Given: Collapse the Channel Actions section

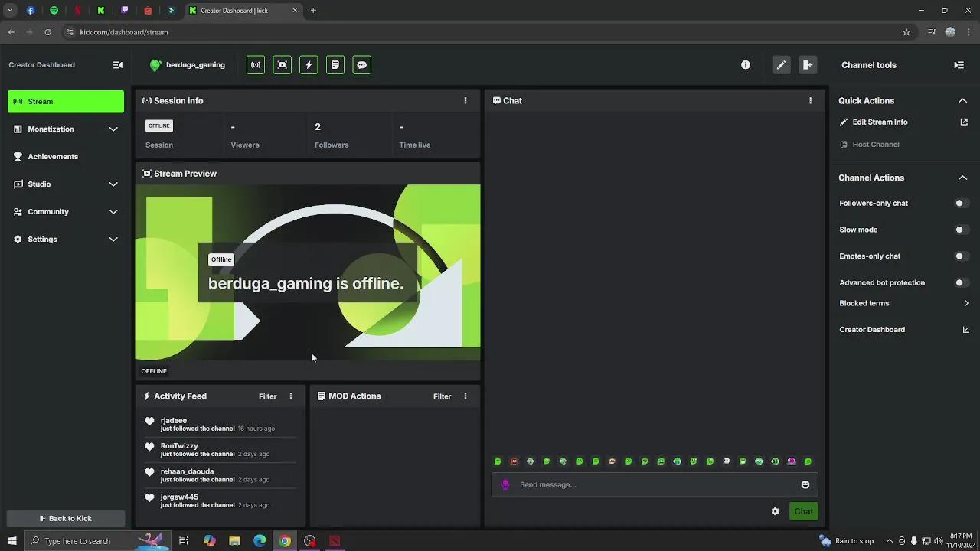Looking at the screenshot, I should [962, 178].
